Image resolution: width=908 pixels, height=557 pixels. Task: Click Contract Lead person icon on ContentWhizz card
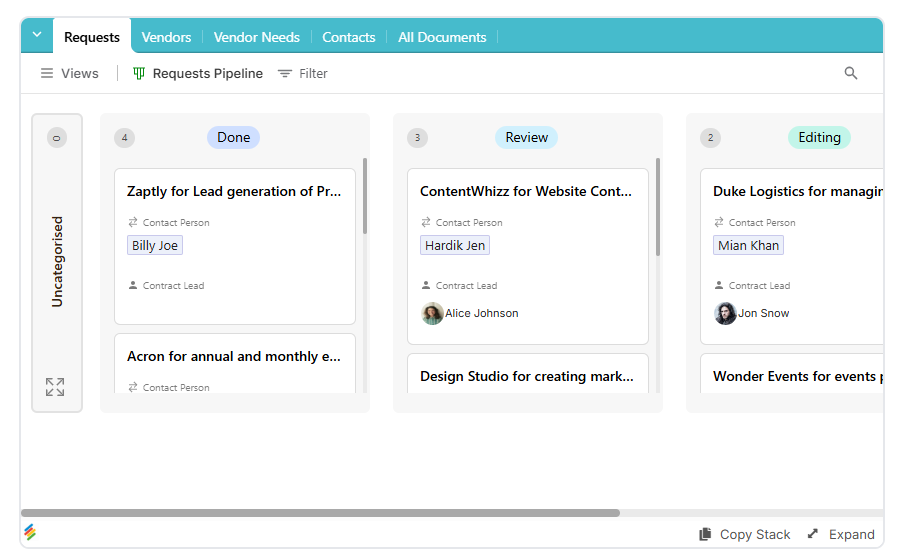point(426,285)
